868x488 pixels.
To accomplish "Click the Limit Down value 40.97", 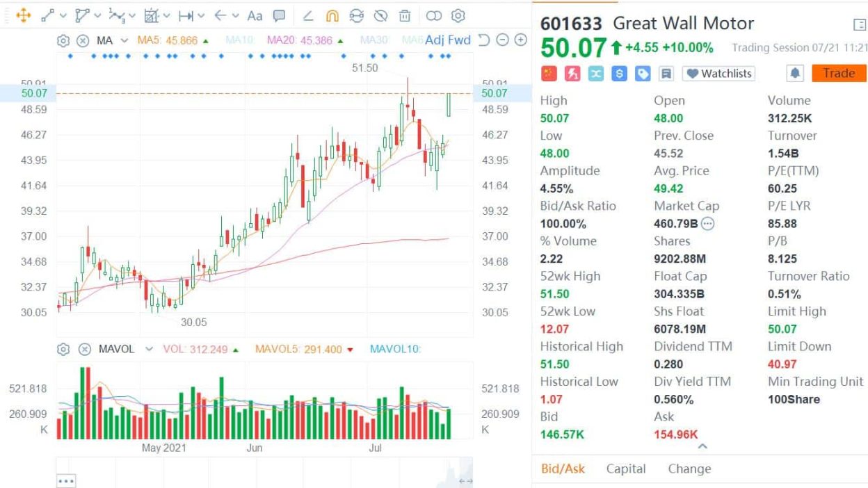I will tap(782, 364).
